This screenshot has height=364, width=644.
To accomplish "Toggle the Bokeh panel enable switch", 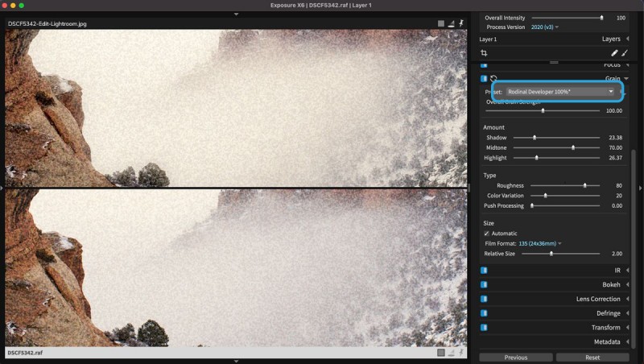I will (484, 285).
